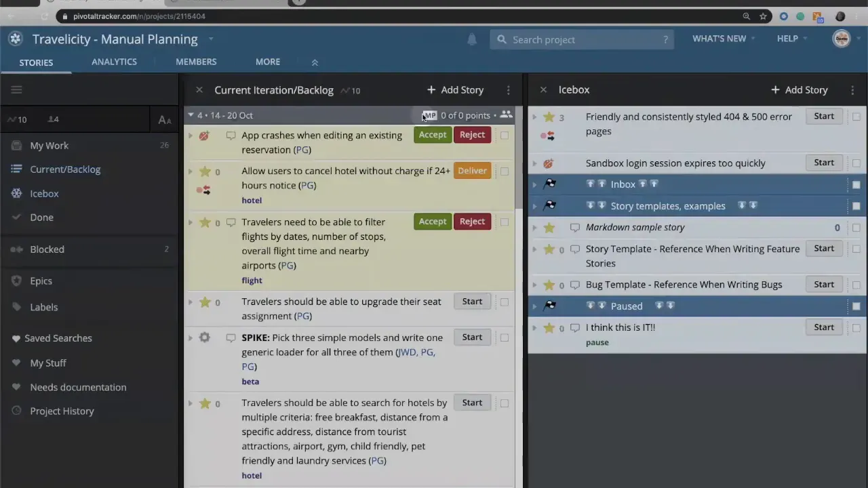Screen dimensions: 868x488
Task: Open the MORE menu
Action: (267, 62)
